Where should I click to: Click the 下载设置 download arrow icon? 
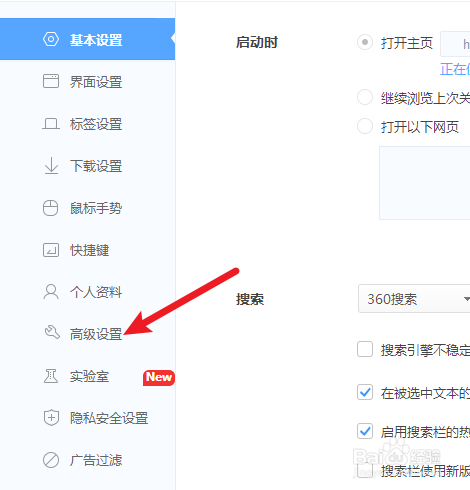[x=51, y=166]
